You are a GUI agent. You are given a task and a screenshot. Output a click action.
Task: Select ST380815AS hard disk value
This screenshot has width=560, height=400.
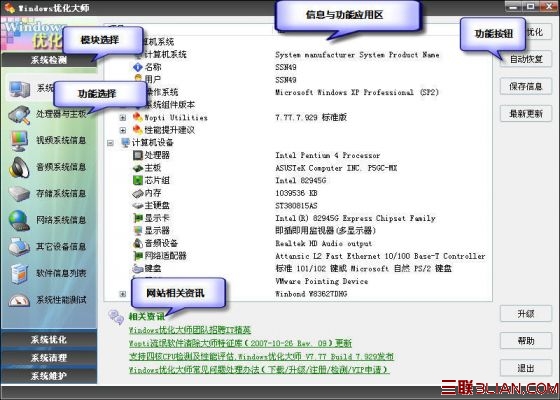pyautogui.click(x=296, y=206)
